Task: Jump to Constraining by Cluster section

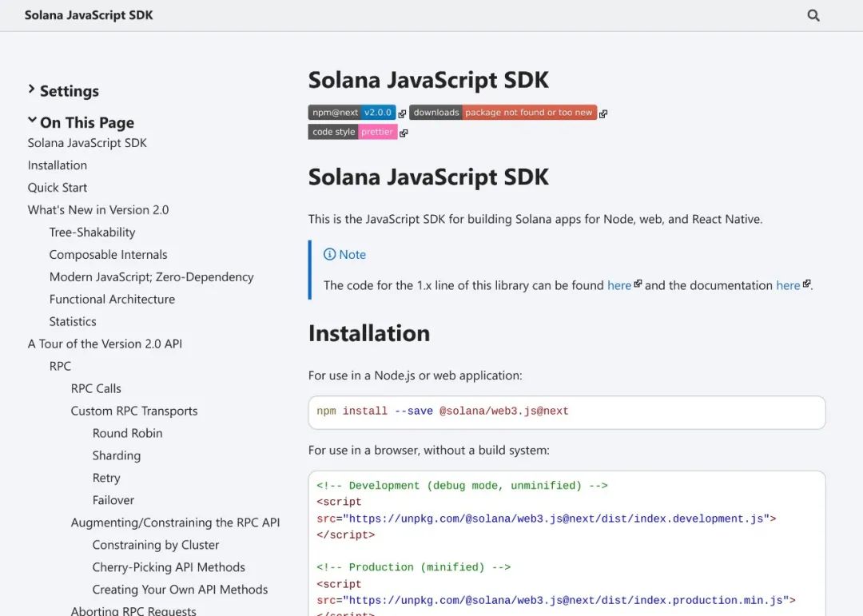Action: pos(155,545)
